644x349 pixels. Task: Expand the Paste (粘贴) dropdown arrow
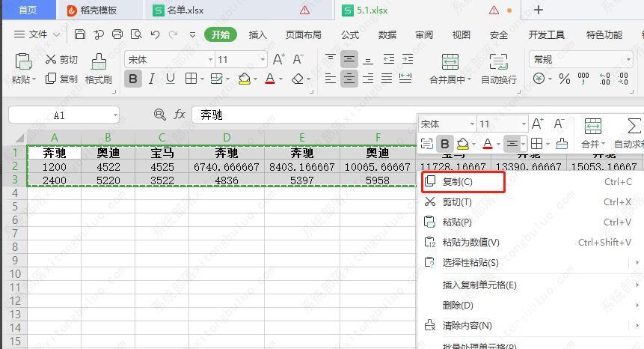[x=34, y=79]
